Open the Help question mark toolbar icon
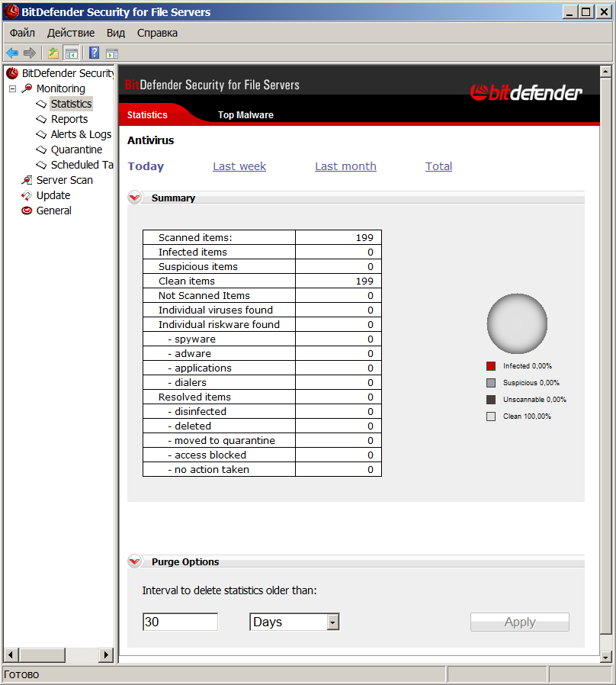 (x=95, y=53)
